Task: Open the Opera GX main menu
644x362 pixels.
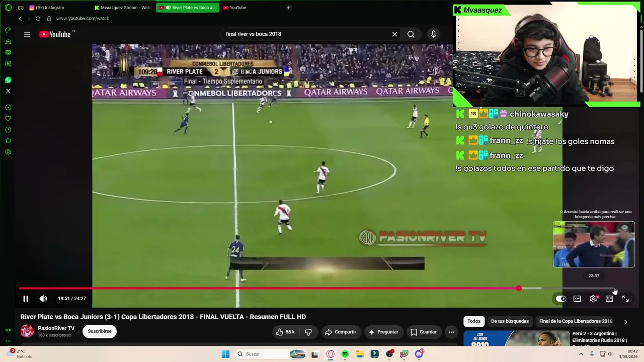Action: (x=8, y=8)
